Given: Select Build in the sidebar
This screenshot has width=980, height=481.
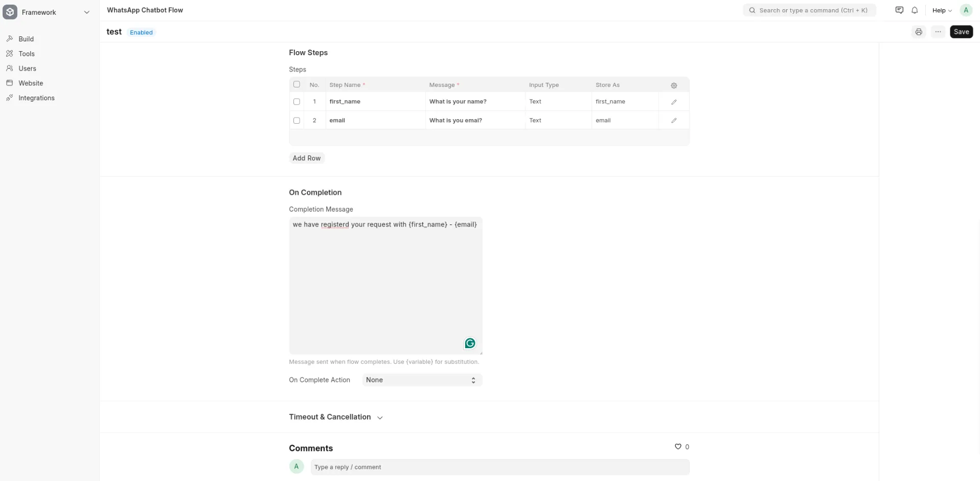Looking at the screenshot, I should [26, 39].
